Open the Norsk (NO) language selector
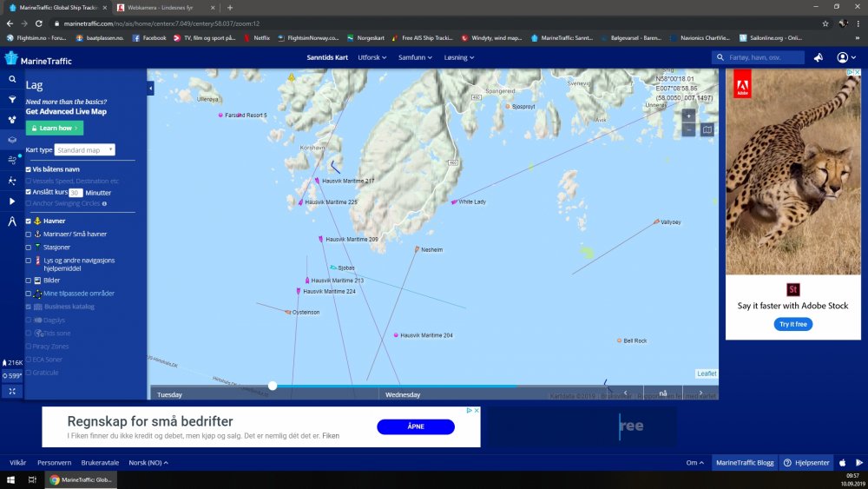This screenshot has width=868, height=489. click(148, 463)
